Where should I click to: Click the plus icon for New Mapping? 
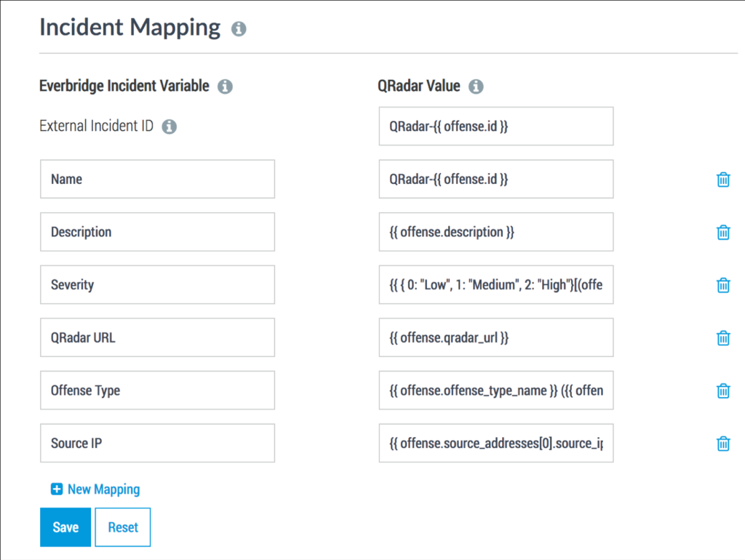click(x=57, y=489)
